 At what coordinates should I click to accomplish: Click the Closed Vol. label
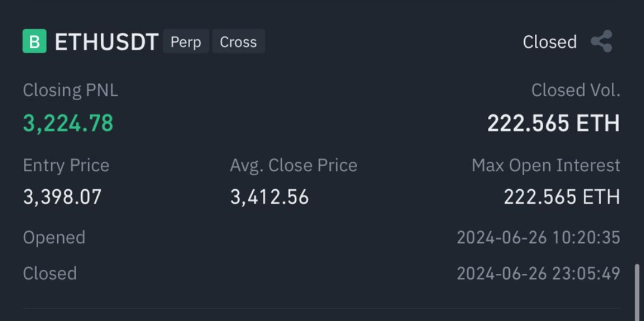point(575,91)
